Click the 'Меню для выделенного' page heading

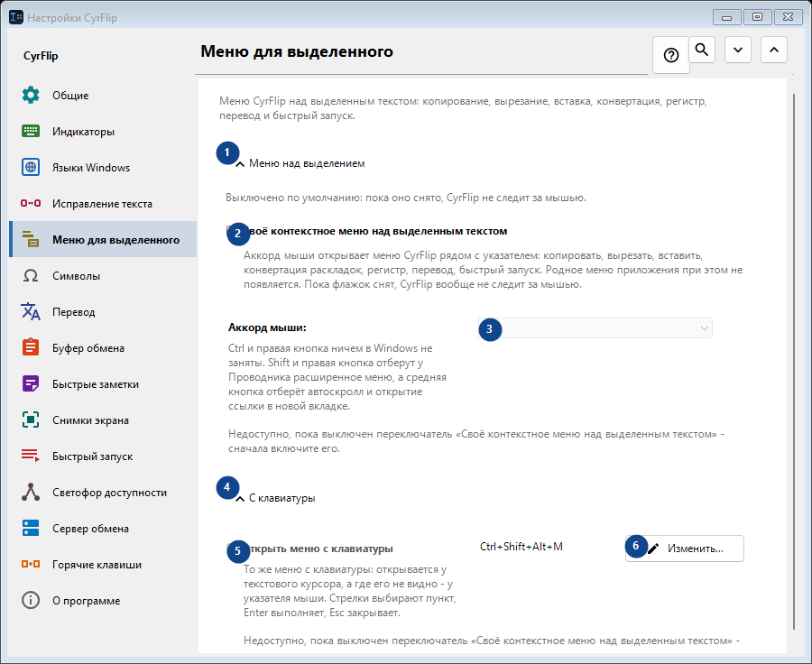pos(297,51)
